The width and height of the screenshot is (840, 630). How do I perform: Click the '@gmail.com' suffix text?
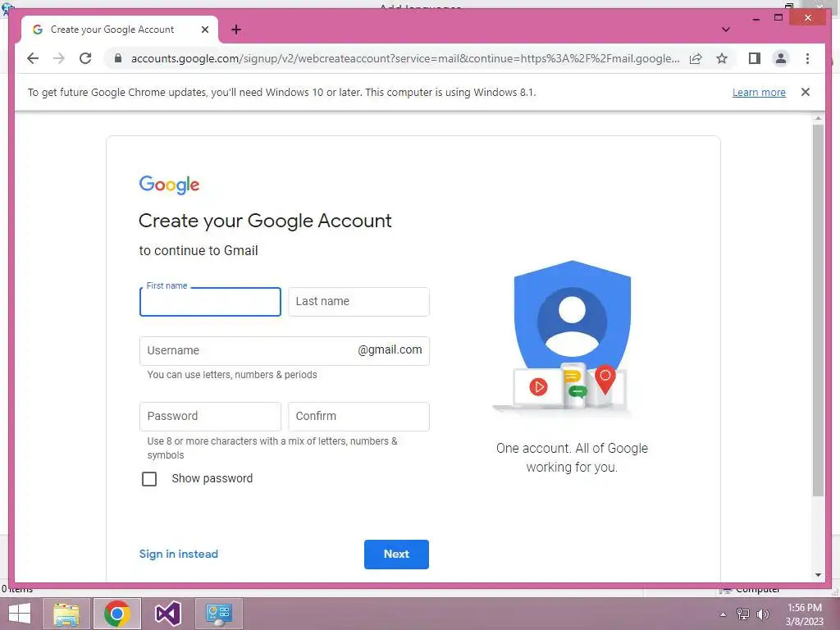(x=390, y=349)
